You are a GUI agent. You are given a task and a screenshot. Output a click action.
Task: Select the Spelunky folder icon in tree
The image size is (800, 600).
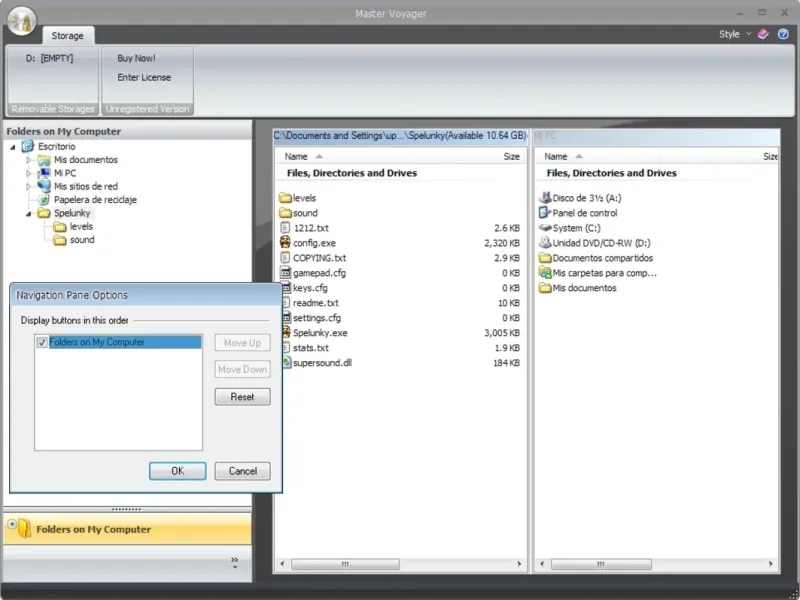coord(44,213)
